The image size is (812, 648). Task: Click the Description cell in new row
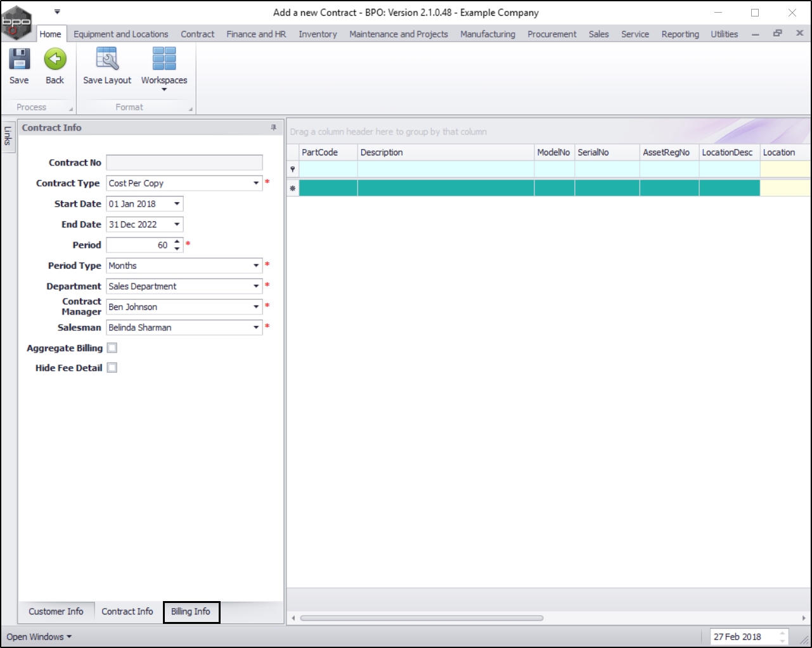point(446,188)
